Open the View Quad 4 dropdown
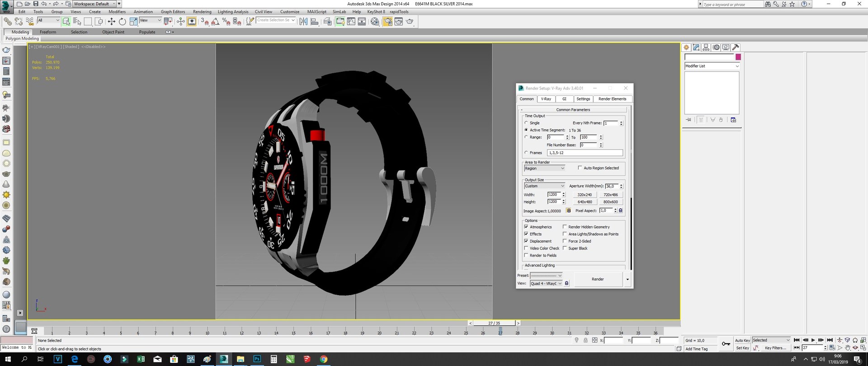This screenshot has height=366, width=868. 546,283
